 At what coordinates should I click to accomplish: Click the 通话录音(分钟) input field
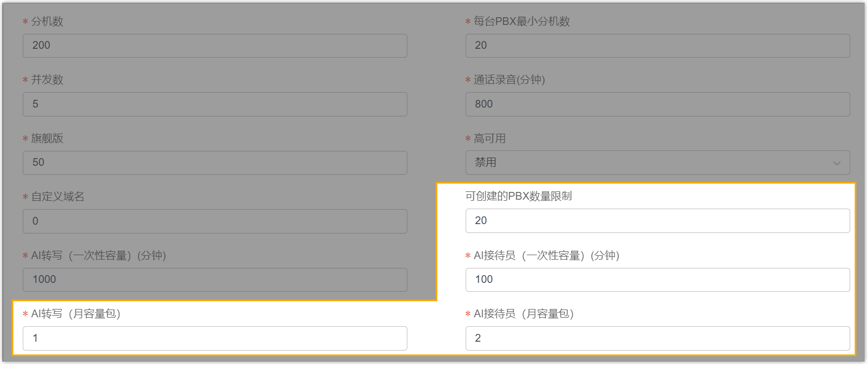pos(658,104)
